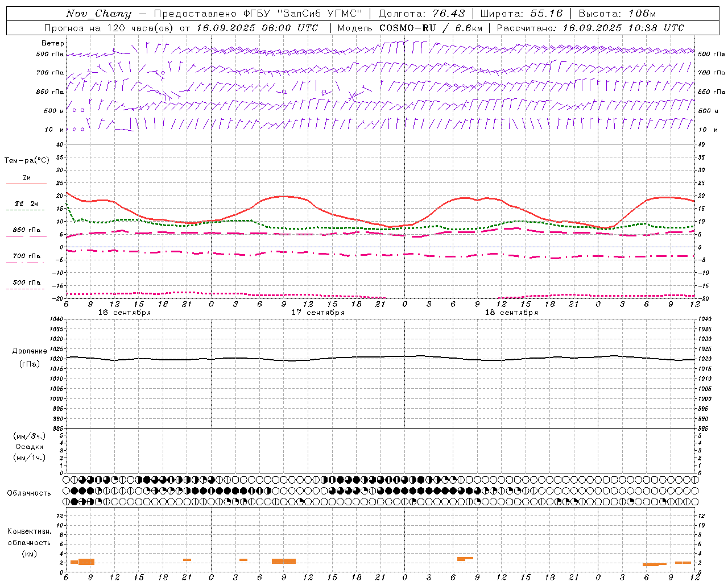Click the 'Ветер' wind panel label
The width and height of the screenshot is (728, 582).
[53, 43]
